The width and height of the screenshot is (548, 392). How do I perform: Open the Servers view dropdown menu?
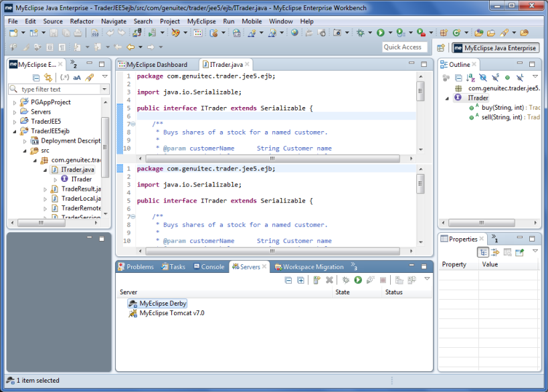tap(426, 281)
